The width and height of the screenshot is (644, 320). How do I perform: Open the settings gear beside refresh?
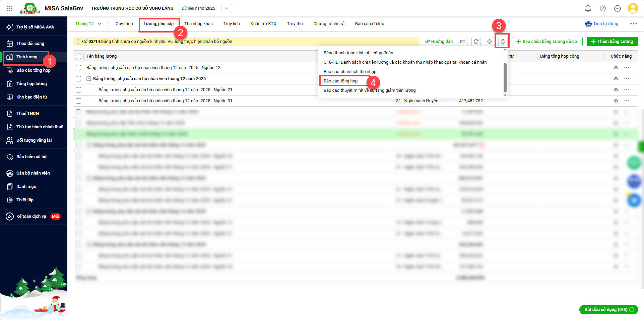(x=490, y=42)
